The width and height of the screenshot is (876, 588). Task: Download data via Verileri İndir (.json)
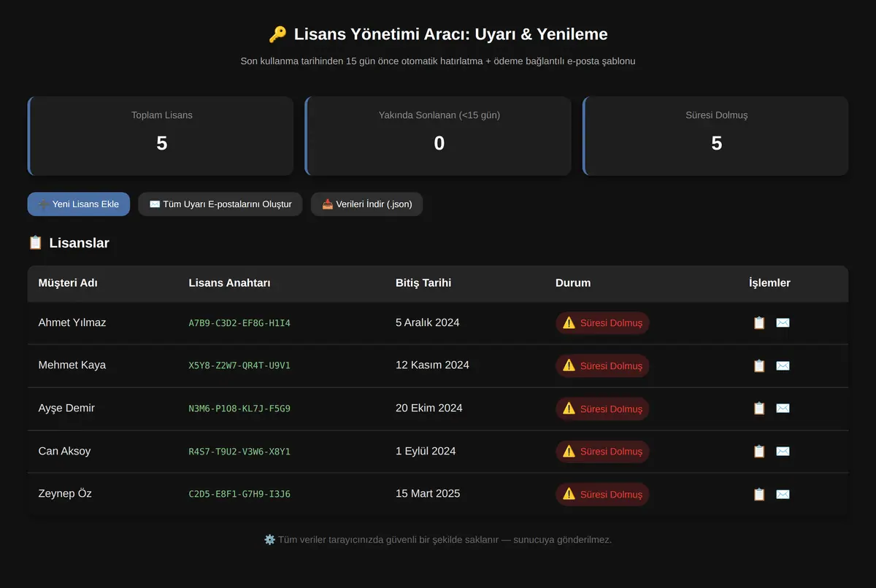pyautogui.click(x=367, y=204)
